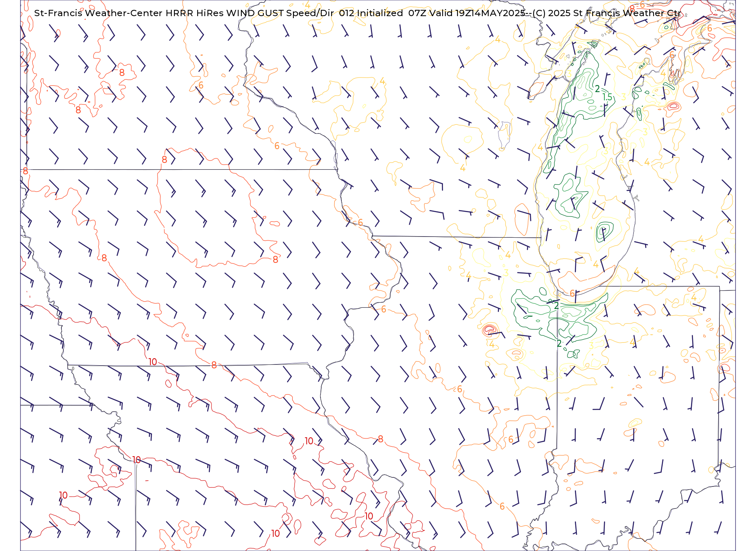Select the "Valid 19Z14MAY2025" timestamp text
The image size is (756, 551).
pyautogui.click(x=477, y=13)
